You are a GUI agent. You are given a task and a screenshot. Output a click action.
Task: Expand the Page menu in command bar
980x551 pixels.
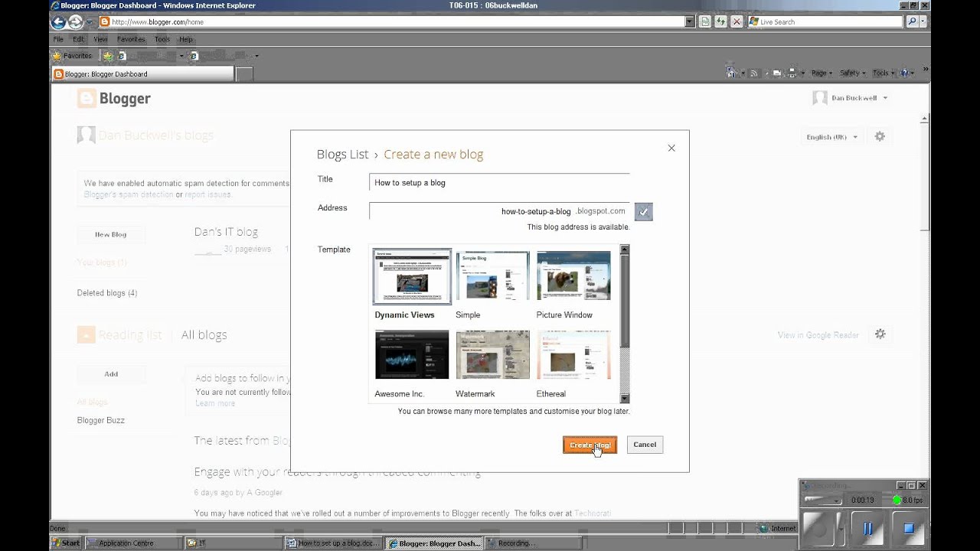click(x=822, y=73)
